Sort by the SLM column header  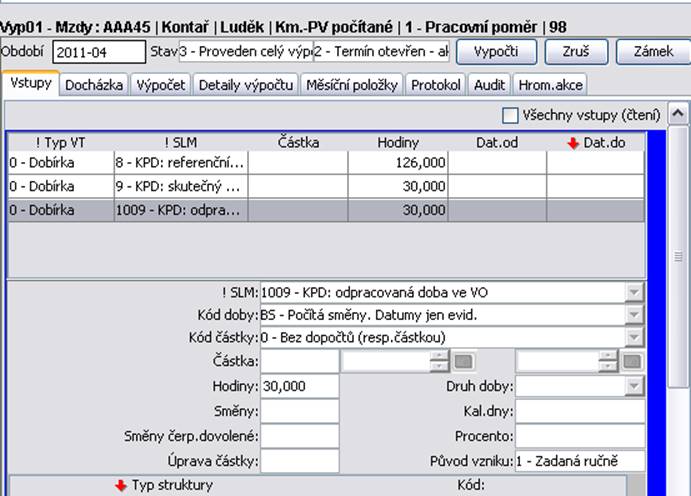tap(181, 143)
